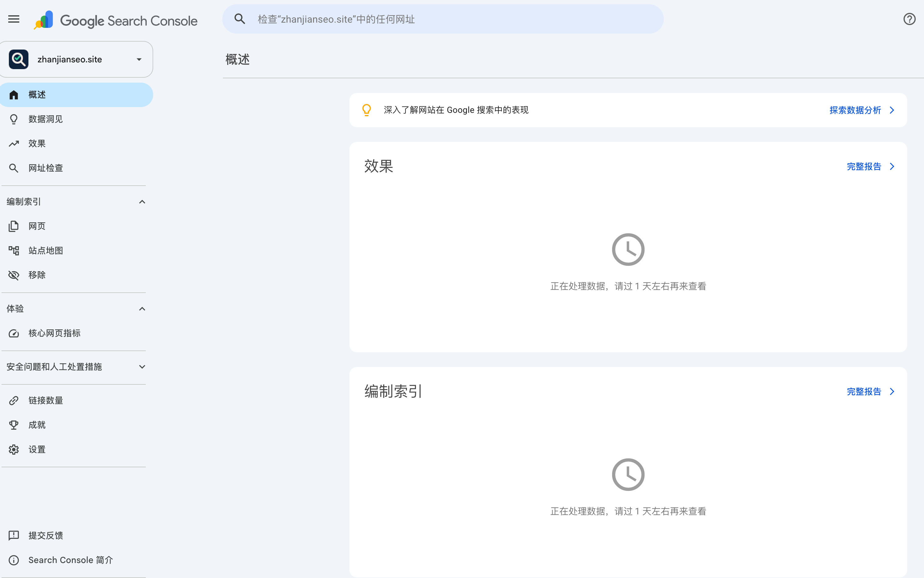Click the pages icon beside 网页
The image size is (924, 578).
click(14, 226)
